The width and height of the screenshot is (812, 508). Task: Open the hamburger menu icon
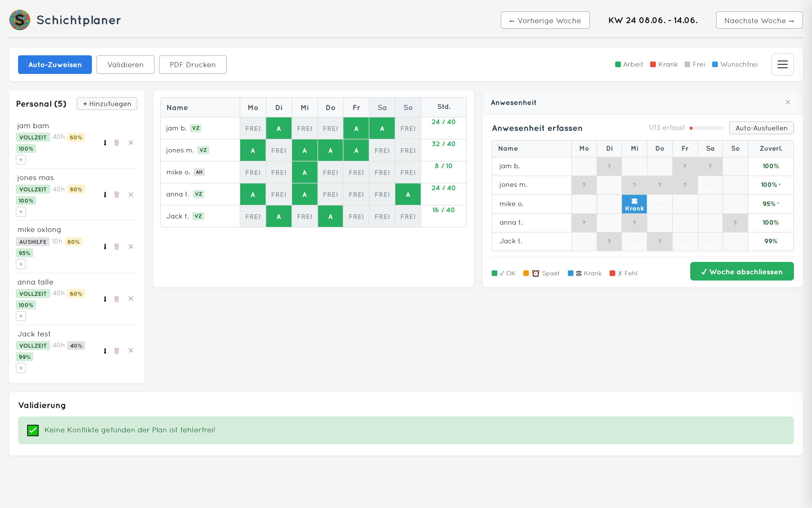(x=782, y=64)
